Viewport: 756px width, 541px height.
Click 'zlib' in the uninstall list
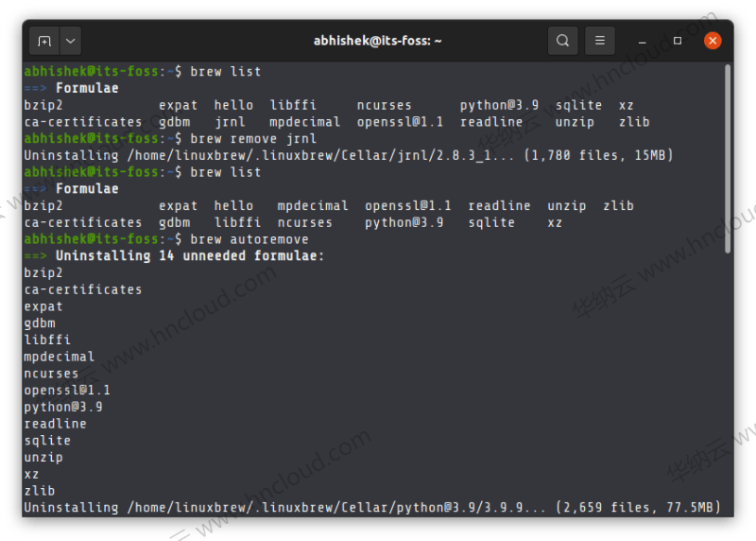[40, 491]
